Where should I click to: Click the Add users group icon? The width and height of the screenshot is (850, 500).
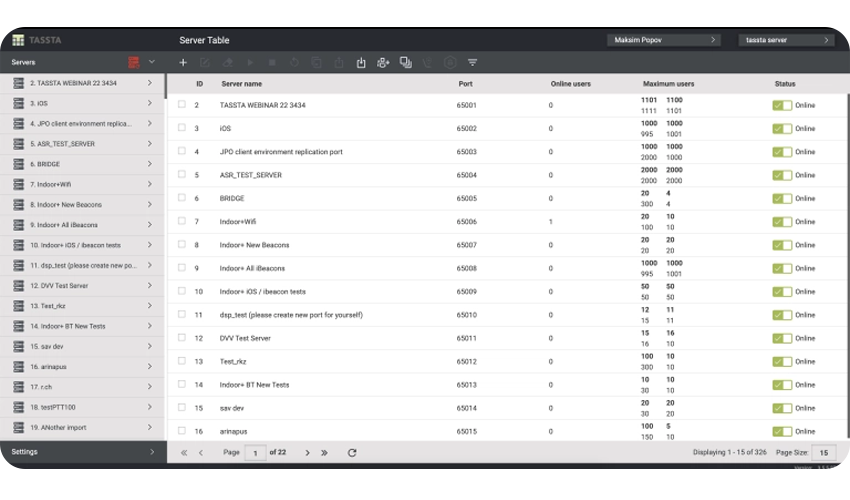click(x=383, y=62)
